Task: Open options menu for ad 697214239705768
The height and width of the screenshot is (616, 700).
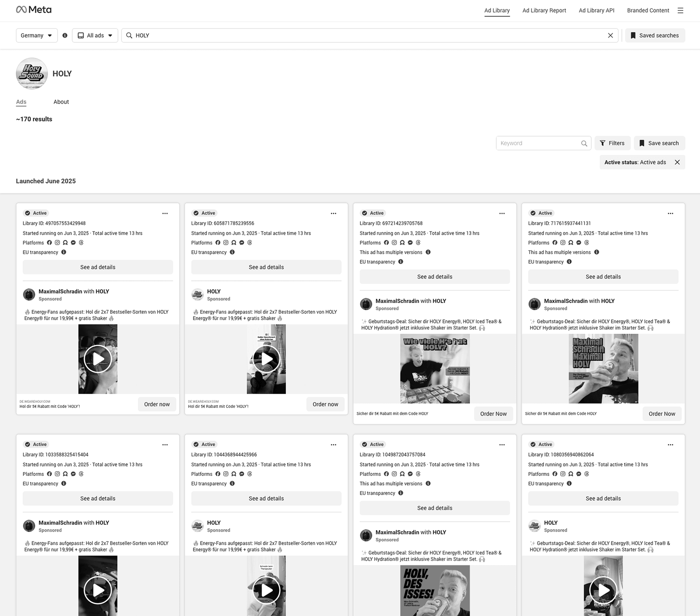Action: click(502, 213)
